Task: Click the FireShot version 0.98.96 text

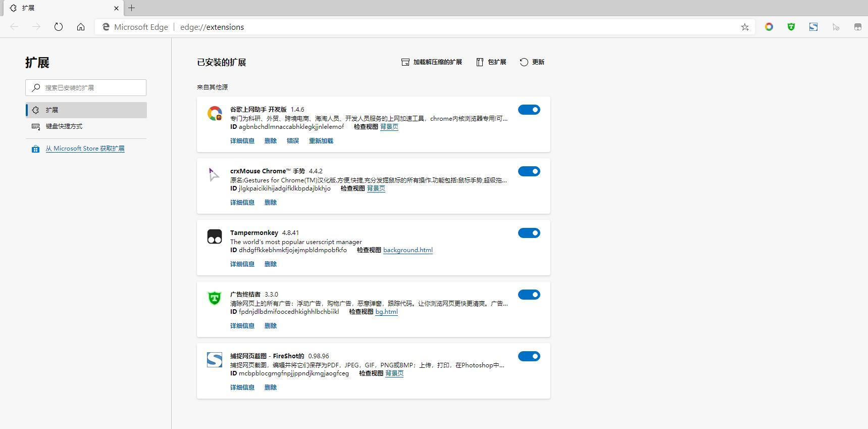Action: click(x=319, y=356)
